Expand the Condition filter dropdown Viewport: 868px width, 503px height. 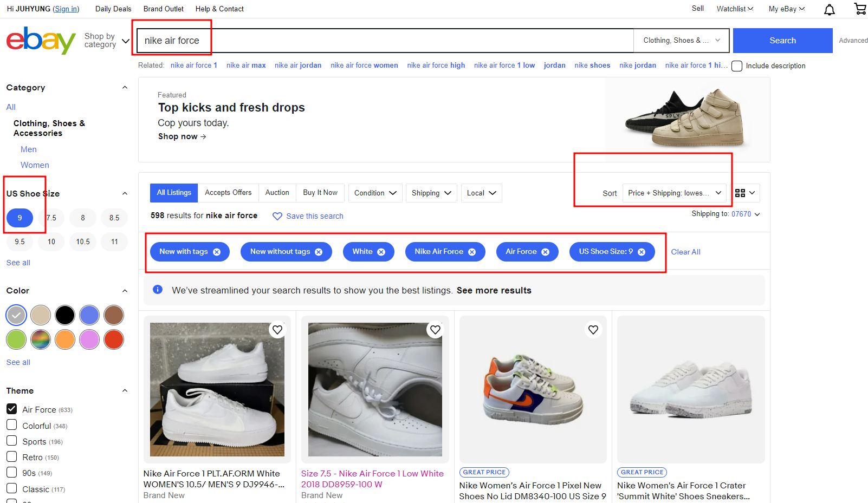click(375, 193)
